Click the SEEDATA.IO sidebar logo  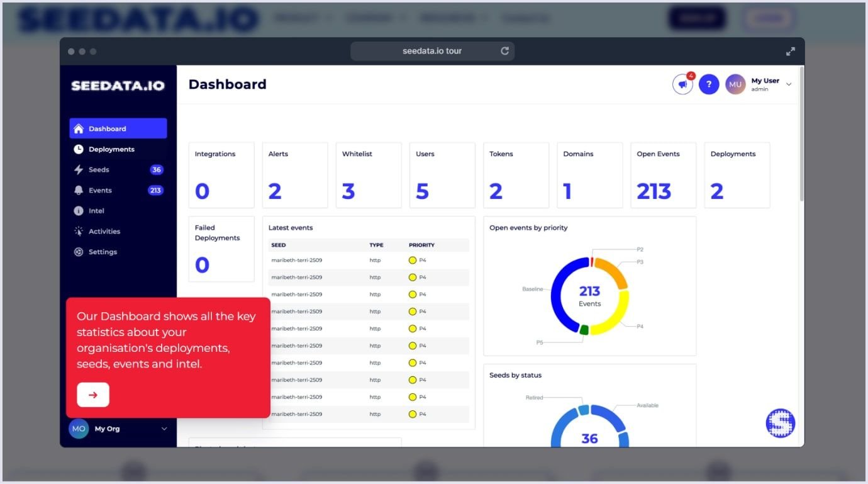[x=118, y=86]
